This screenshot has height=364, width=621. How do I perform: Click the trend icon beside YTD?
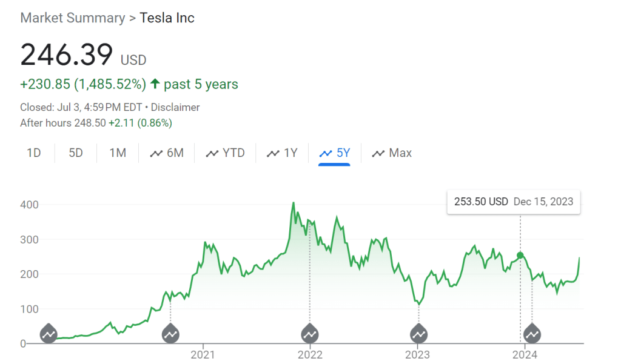click(x=212, y=153)
